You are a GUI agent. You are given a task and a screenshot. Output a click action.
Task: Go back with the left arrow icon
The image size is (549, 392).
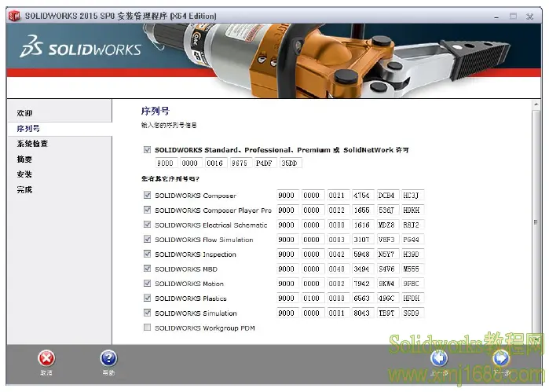point(439,358)
